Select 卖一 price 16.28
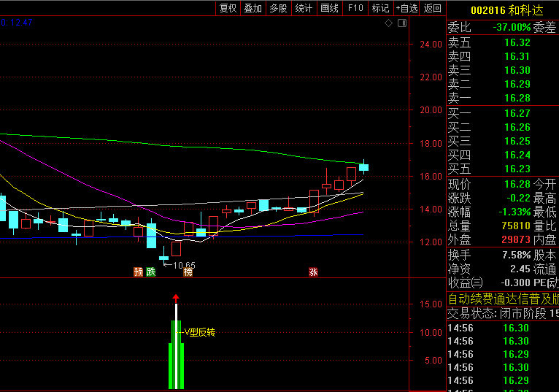Screen dimensions: 559x392 [x=517, y=99]
